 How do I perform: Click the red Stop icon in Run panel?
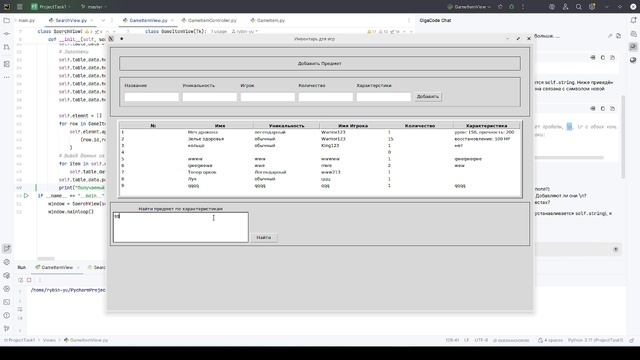point(29,280)
